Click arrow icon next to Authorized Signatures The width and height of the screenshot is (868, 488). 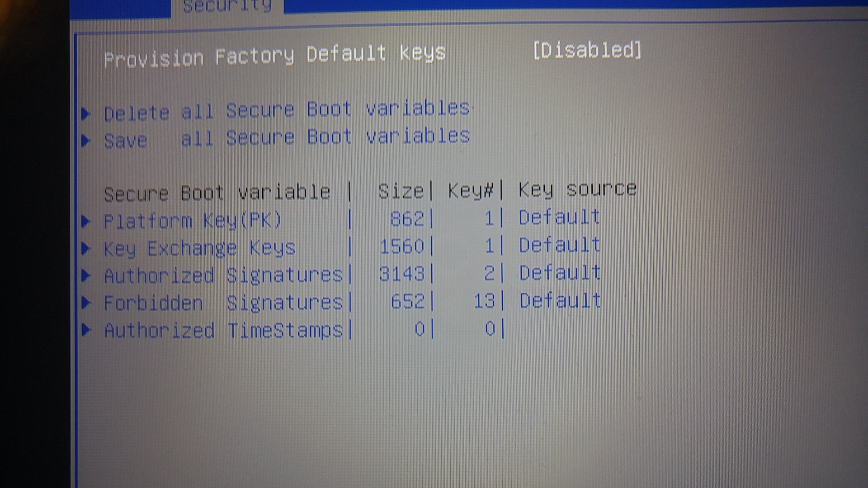(86, 276)
